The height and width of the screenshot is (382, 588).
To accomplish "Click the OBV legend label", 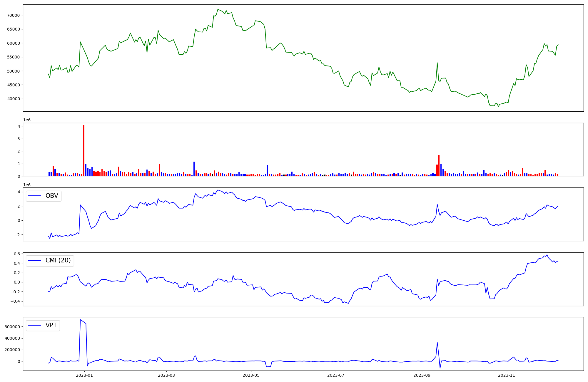I will pyautogui.click(x=52, y=196).
